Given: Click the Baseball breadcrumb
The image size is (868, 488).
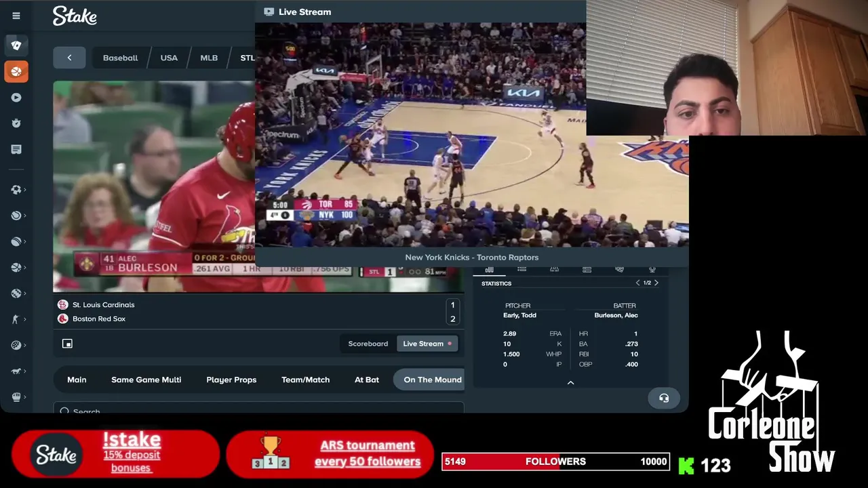Looking at the screenshot, I should coord(120,58).
